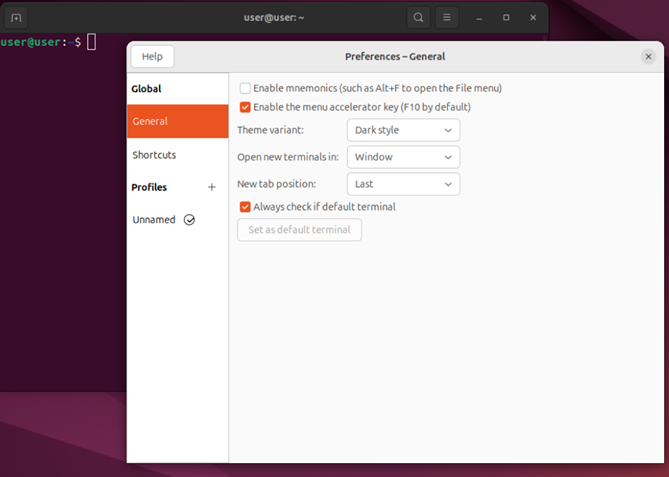Image resolution: width=669 pixels, height=477 pixels.
Task: Click the search icon in terminal header
Action: [418, 18]
